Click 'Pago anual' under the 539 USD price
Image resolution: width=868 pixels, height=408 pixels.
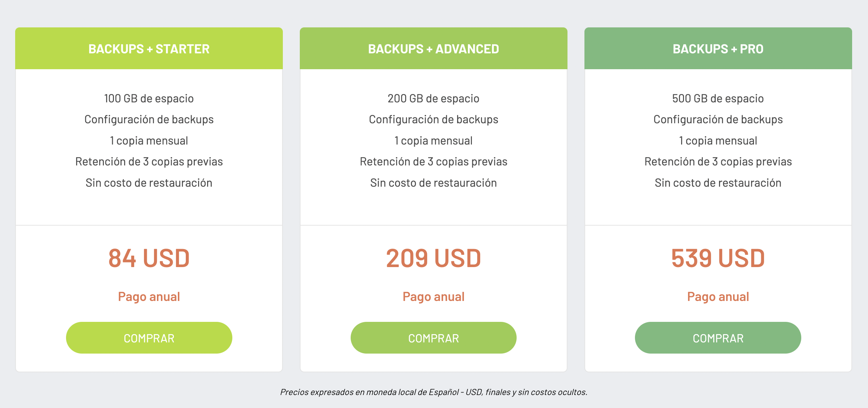[x=718, y=297]
